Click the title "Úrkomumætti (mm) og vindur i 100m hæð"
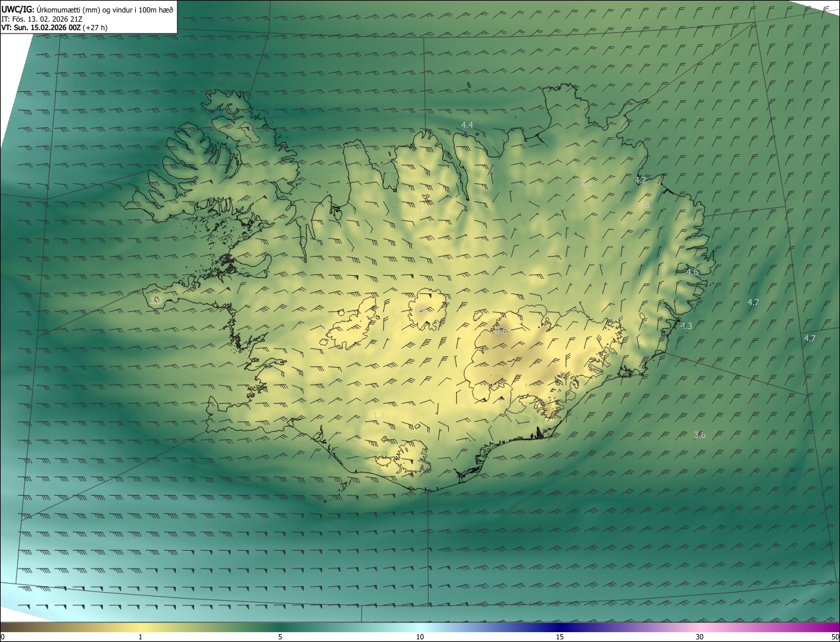Screen dimensions: 840x642 [x=104, y=9]
